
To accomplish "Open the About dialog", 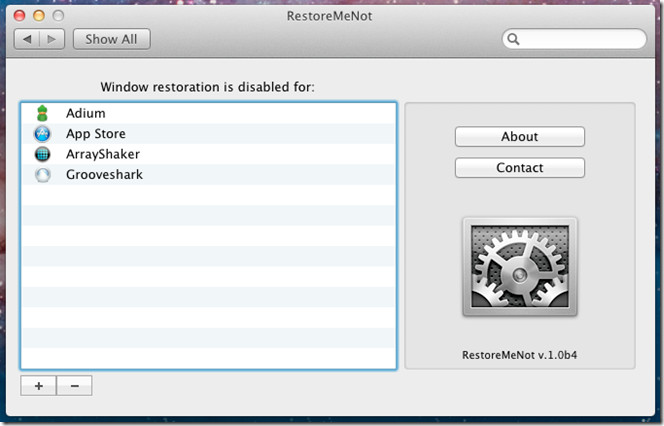I will point(520,137).
